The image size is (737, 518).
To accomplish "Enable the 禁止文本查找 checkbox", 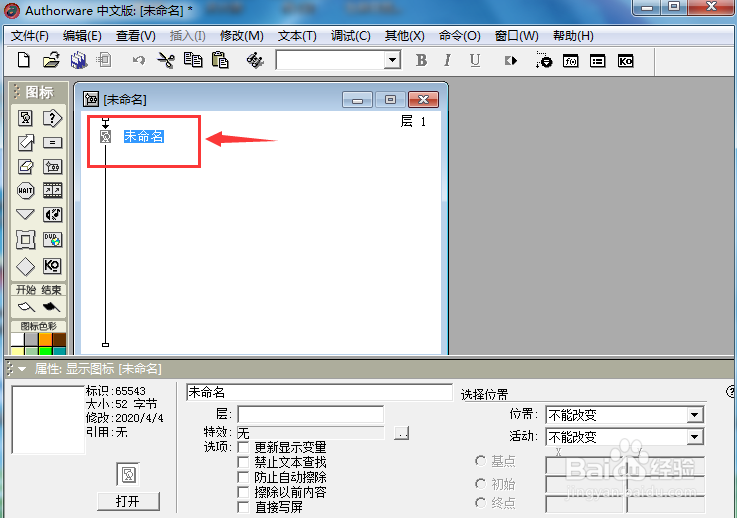I will click(x=243, y=462).
